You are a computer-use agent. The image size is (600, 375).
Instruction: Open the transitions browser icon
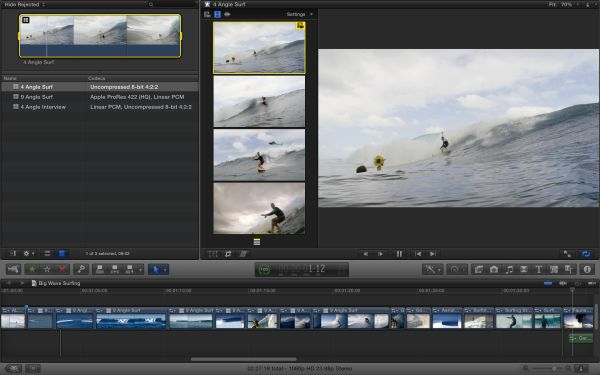[x=524, y=269]
